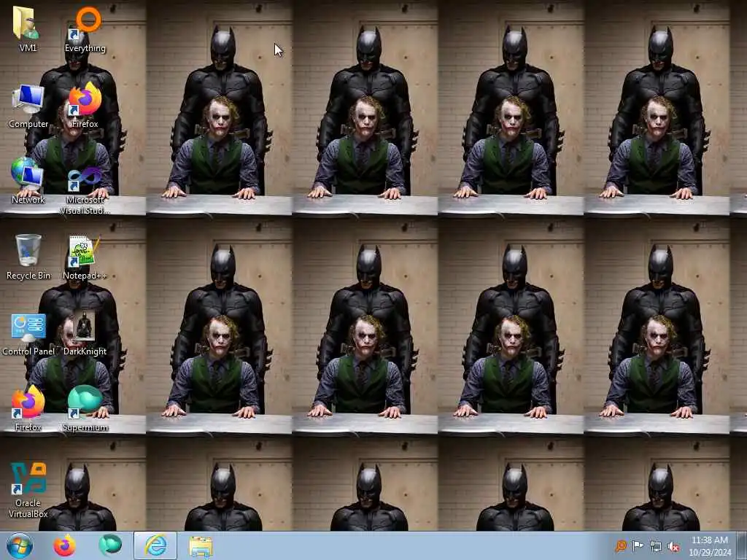Launch Firefox from the taskbar
The height and width of the screenshot is (560, 747).
pyautogui.click(x=64, y=545)
